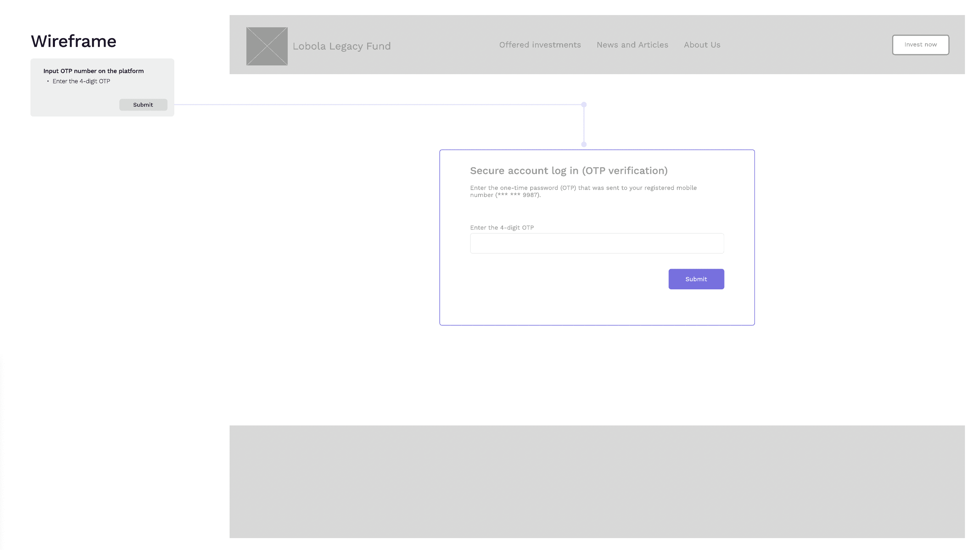The height and width of the screenshot is (550, 980).
Task: Open the About Us page link
Action: (701, 45)
